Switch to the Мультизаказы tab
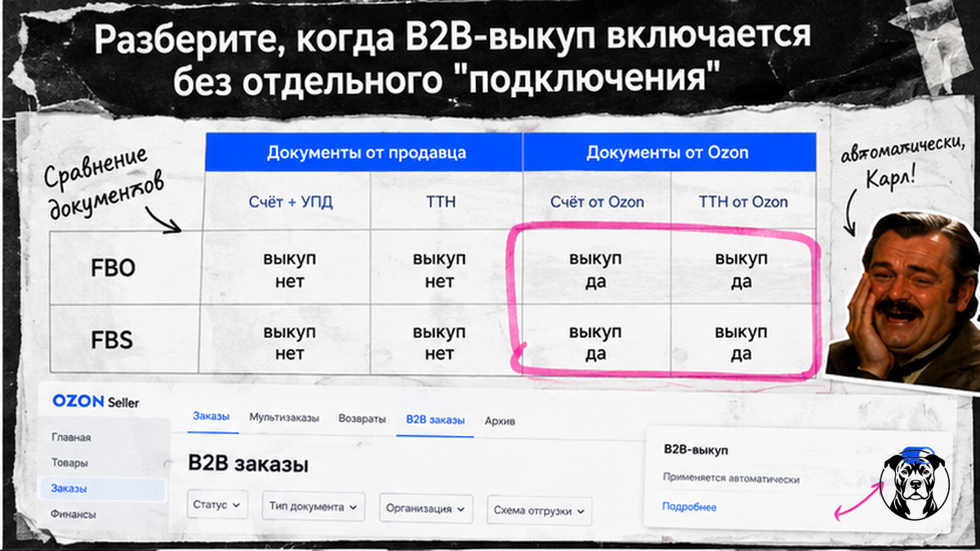This screenshot has height=551, width=980. tap(283, 417)
